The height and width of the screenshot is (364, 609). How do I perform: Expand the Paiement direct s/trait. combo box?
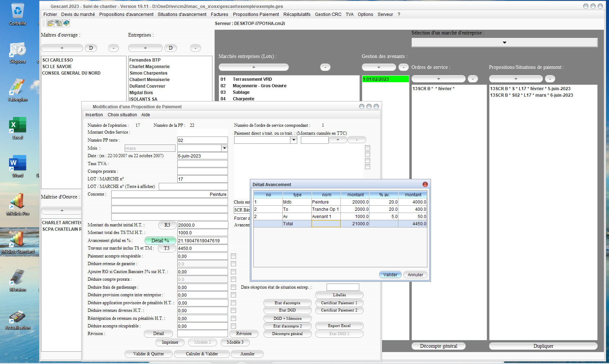294,140
